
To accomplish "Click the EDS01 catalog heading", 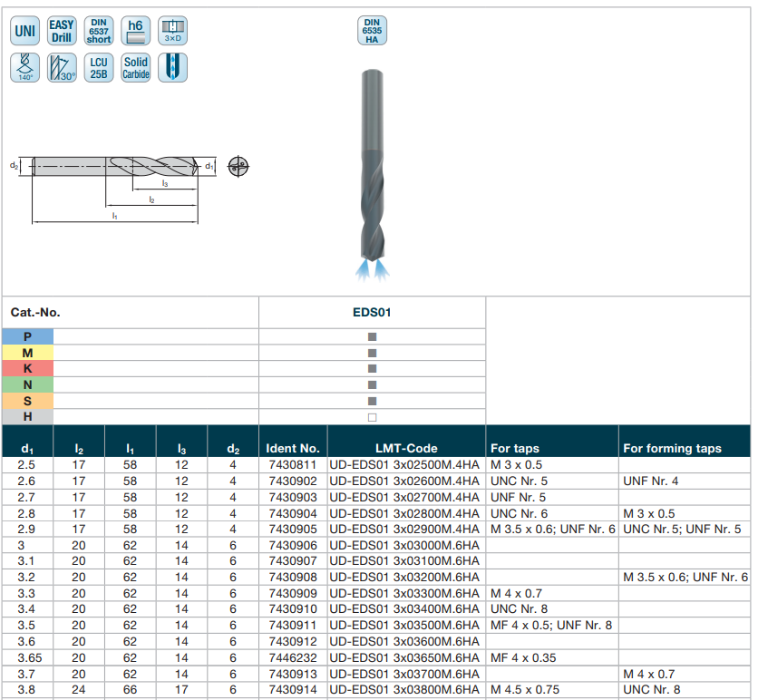I will click(x=372, y=312).
